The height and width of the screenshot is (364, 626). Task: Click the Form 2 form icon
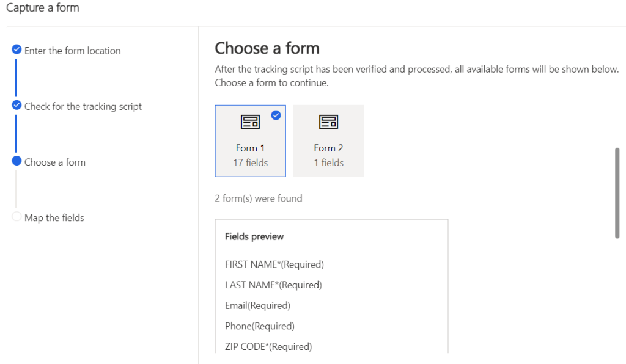(x=328, y=122)
